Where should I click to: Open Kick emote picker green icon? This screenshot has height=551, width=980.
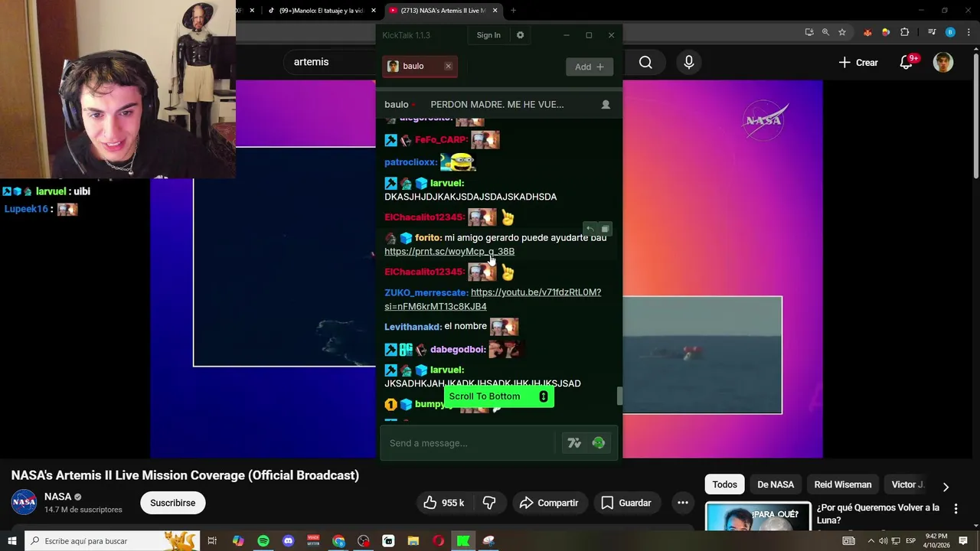599,443
